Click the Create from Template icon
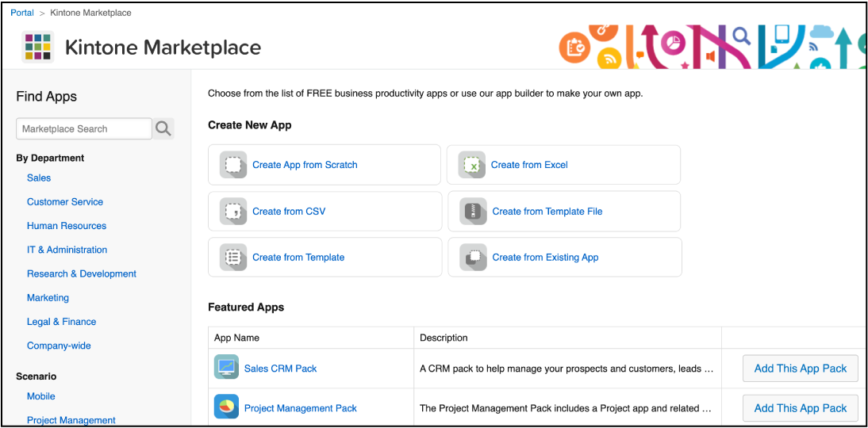868x428 pixels. 233,258
